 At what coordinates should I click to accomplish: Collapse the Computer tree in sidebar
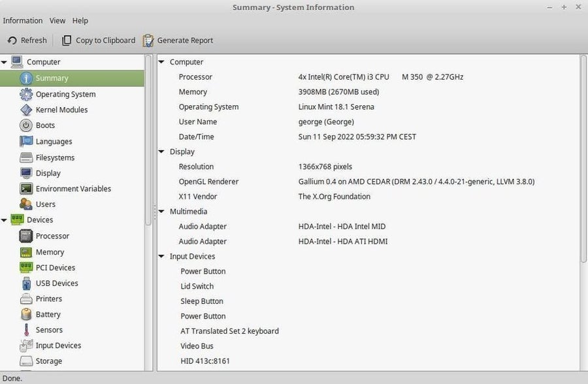pyautogui.click(x=4, y=62)
